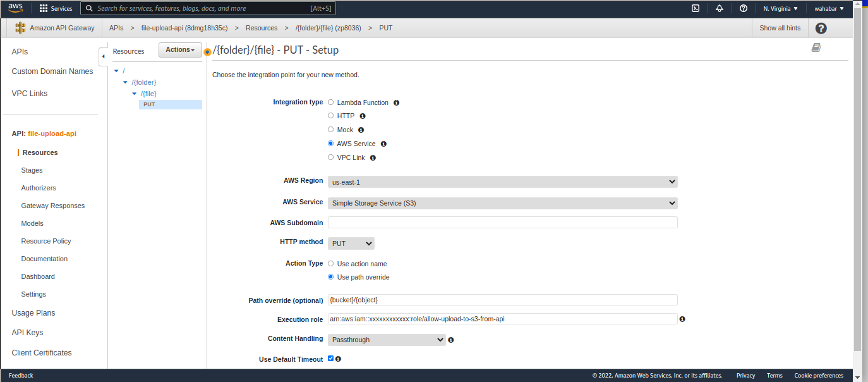Select AWS Service integration type
This screenshot has width=868, height=382.
coord(330,144)
